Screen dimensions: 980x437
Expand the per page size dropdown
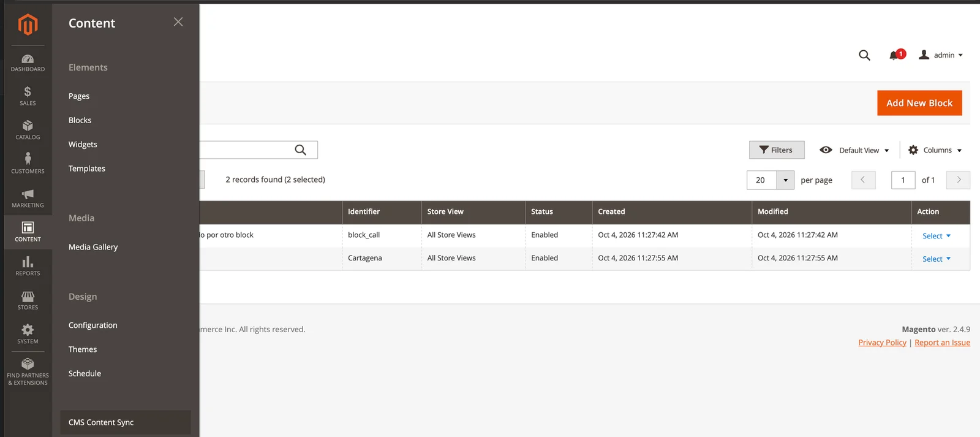785,180
